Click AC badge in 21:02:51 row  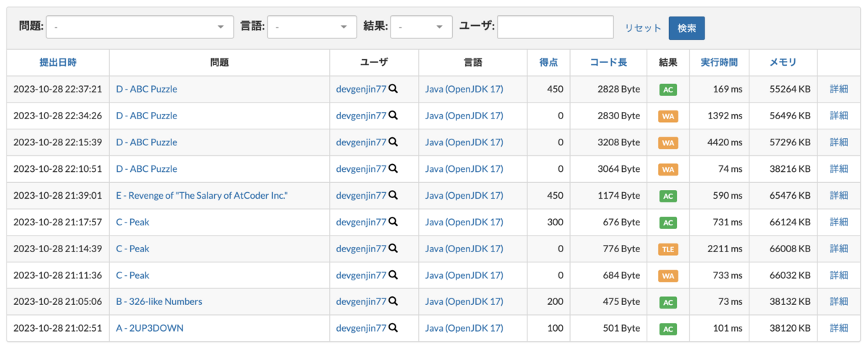668,329
